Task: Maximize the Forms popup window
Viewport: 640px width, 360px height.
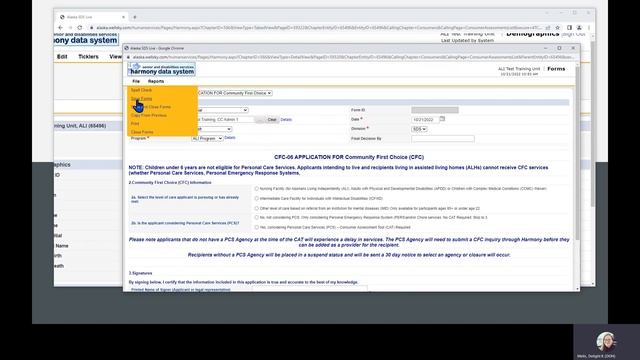Action: coord(559,48)
